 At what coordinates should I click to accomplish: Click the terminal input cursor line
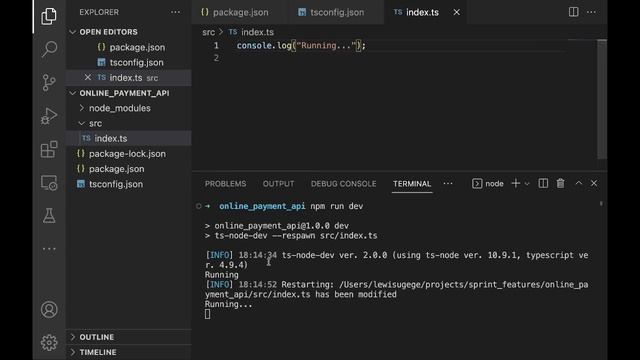click(208, 314)
